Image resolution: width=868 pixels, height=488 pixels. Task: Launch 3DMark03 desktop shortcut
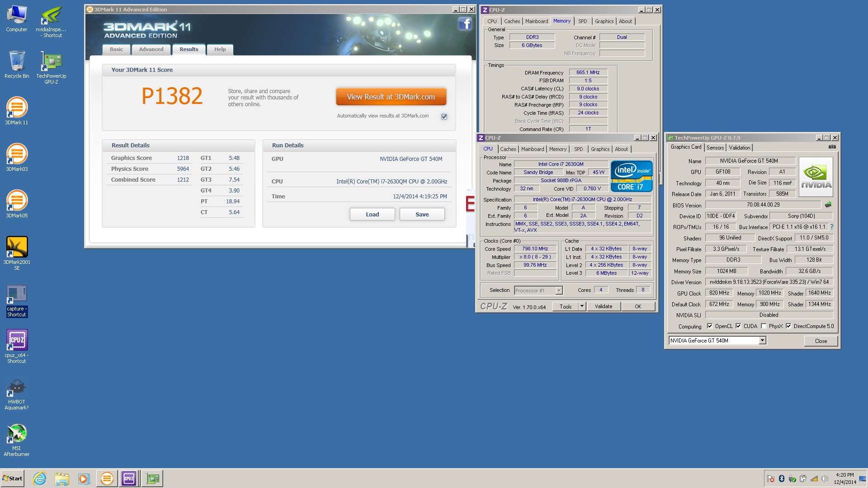17,157
